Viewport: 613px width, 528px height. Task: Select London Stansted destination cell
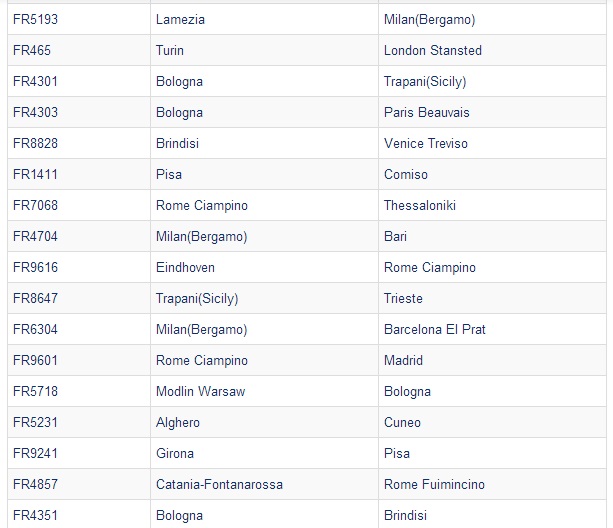pos(492,50)
